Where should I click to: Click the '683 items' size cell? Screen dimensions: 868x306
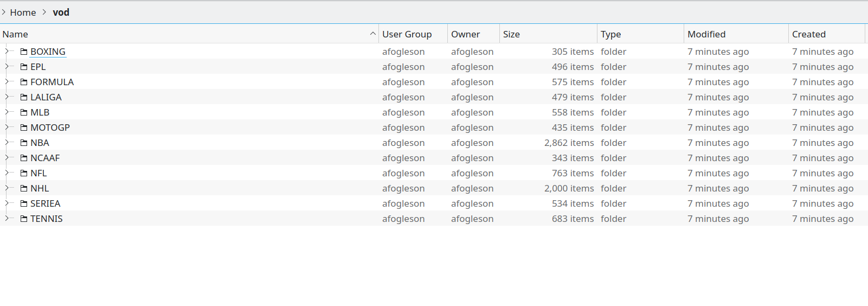[x=573, y=219]
